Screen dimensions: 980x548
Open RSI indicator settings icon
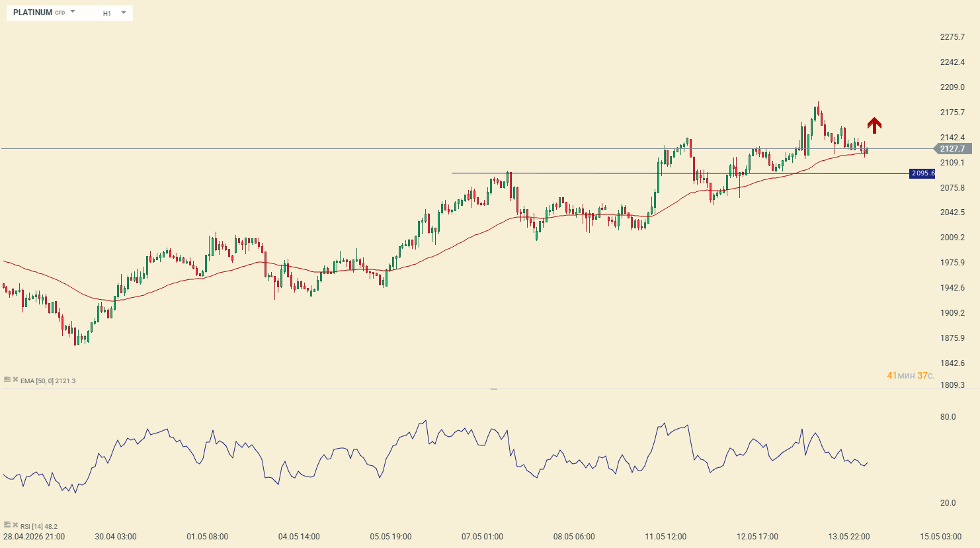click(x=7, y=525)
